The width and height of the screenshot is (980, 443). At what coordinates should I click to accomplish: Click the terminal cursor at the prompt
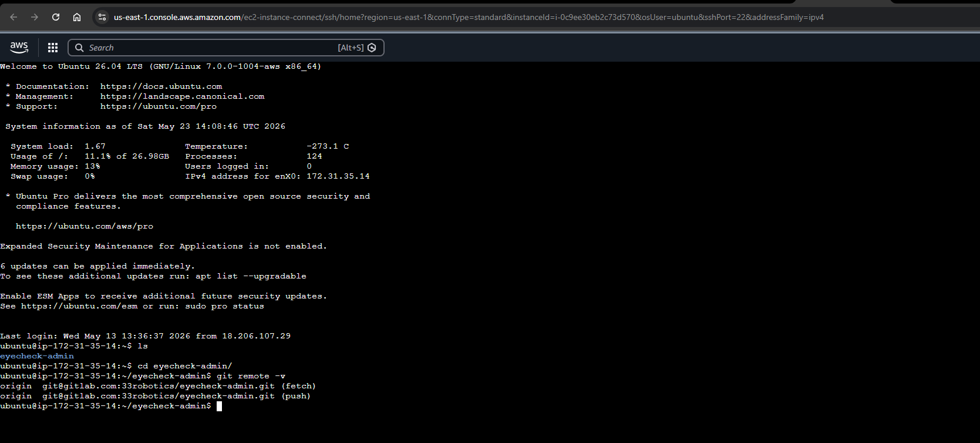coord(219,406)
